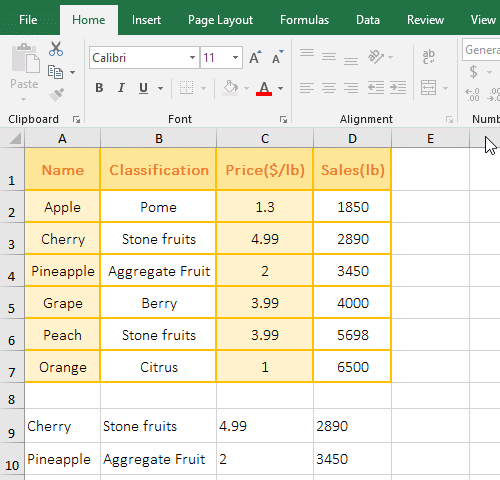Click the Orientation text rotate icon

click(376, 57)
